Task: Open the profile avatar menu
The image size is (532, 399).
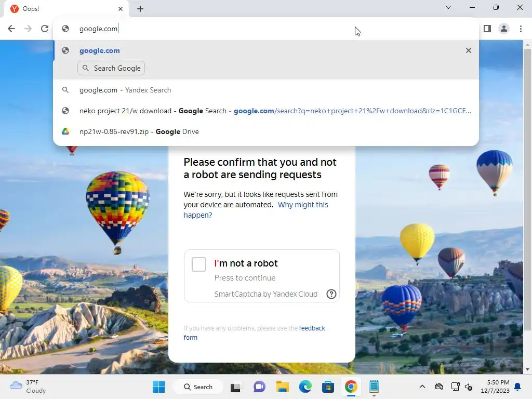Action: [504, 29]
